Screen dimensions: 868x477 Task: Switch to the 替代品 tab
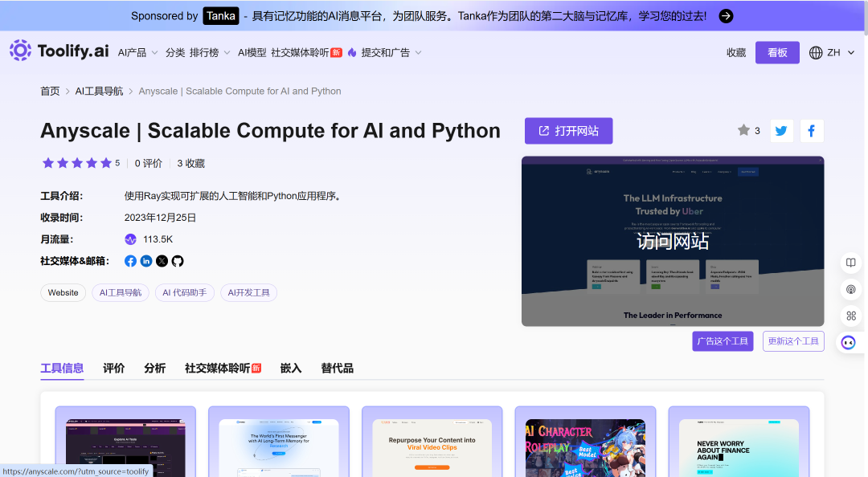coord(337,369)
